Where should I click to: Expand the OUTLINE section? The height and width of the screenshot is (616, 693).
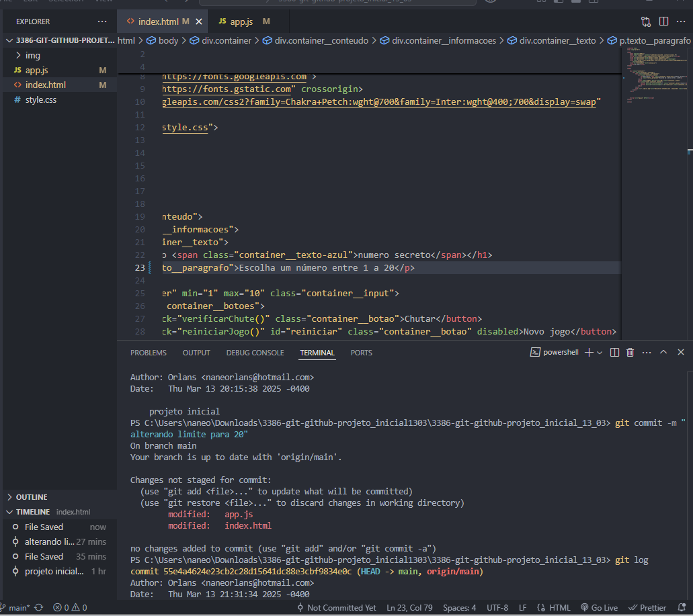click(x=60, y=497)
